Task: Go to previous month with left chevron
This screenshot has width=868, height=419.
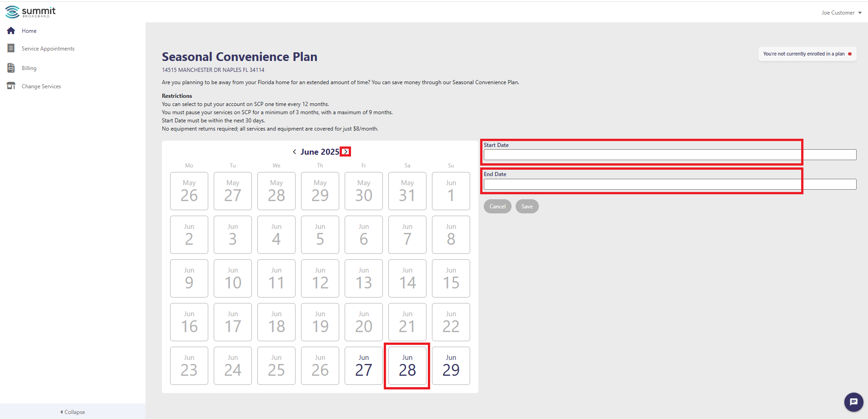Action: 294,152
